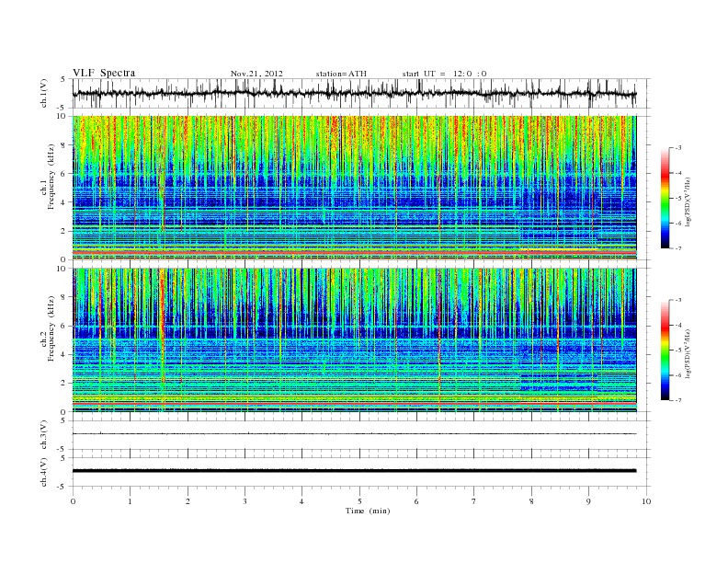Click the time axis tick label "1"
Screen dimensions: 728x563
point(130,501)
